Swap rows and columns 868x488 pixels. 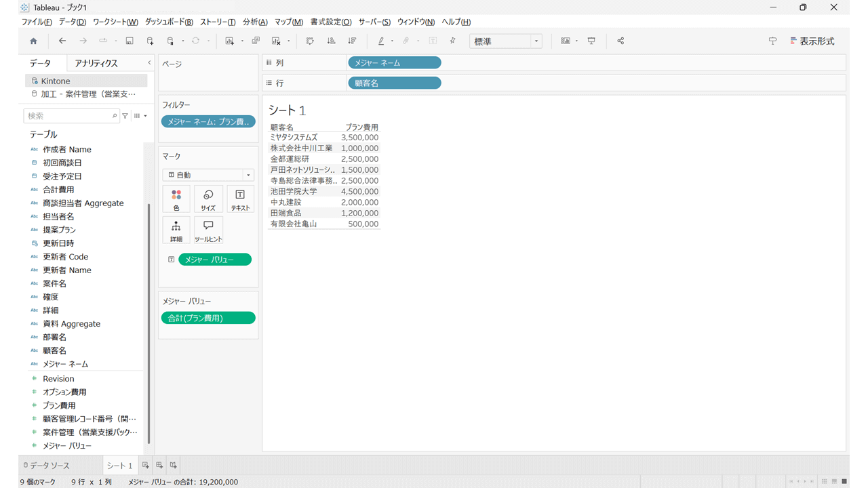point(310,41)
